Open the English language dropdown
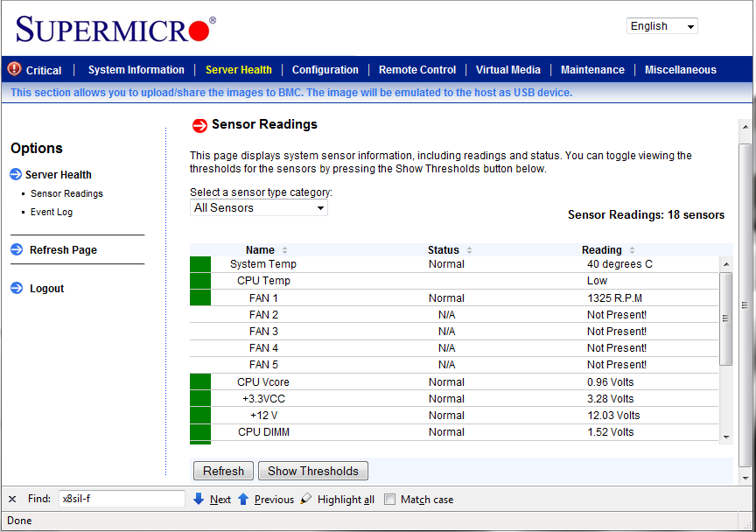756x532 pixels. (x=662, y=26)
